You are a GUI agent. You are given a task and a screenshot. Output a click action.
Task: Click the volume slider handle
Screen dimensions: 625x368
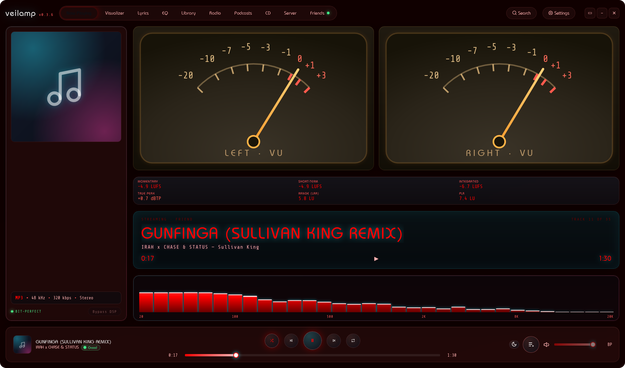[593, 344]
